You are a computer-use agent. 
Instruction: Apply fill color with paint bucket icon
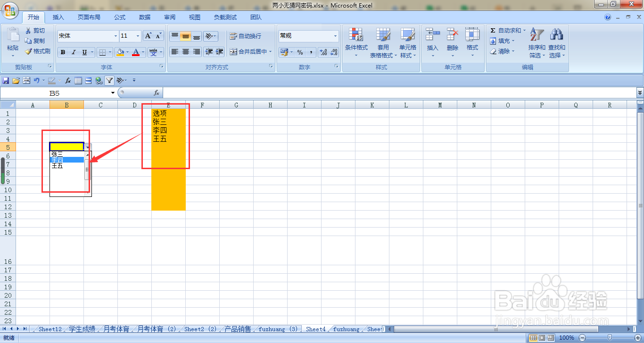120,52
